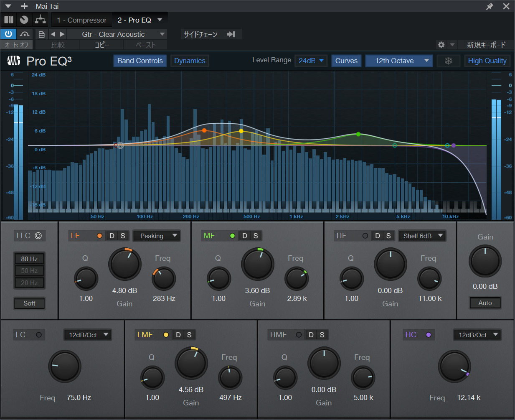Click the MF band D button
Viewport: 515px width, 420px height.
pos(245,236)
